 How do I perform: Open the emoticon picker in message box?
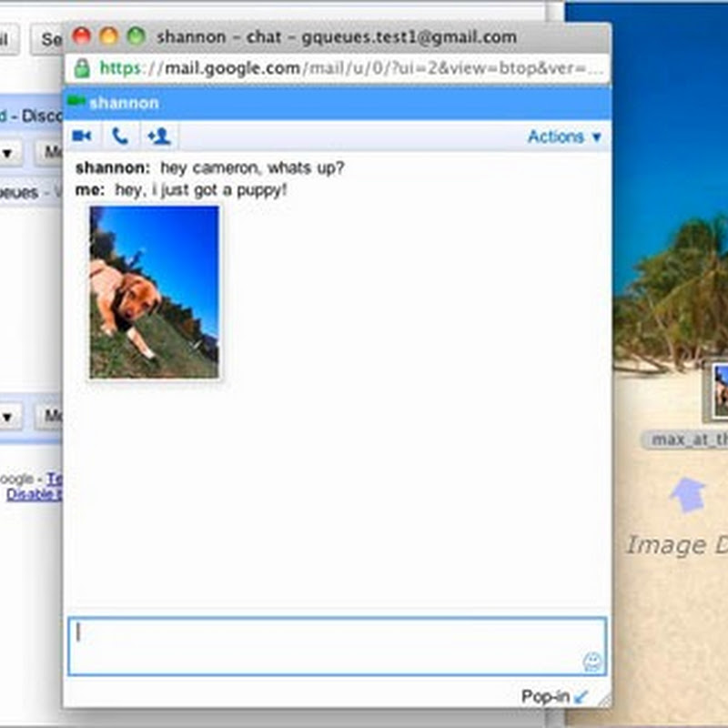coord(592,662)
